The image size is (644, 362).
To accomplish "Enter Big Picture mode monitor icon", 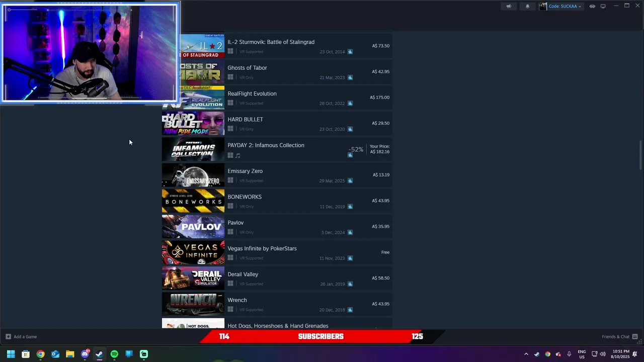I will 603,6.
